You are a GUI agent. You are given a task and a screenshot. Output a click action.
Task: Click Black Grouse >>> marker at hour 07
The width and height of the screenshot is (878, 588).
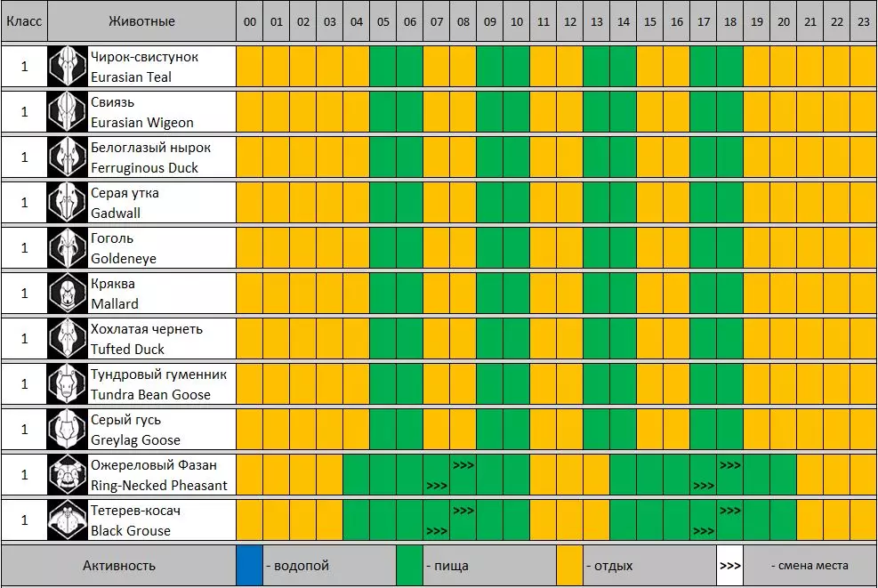tap(437, 531)
